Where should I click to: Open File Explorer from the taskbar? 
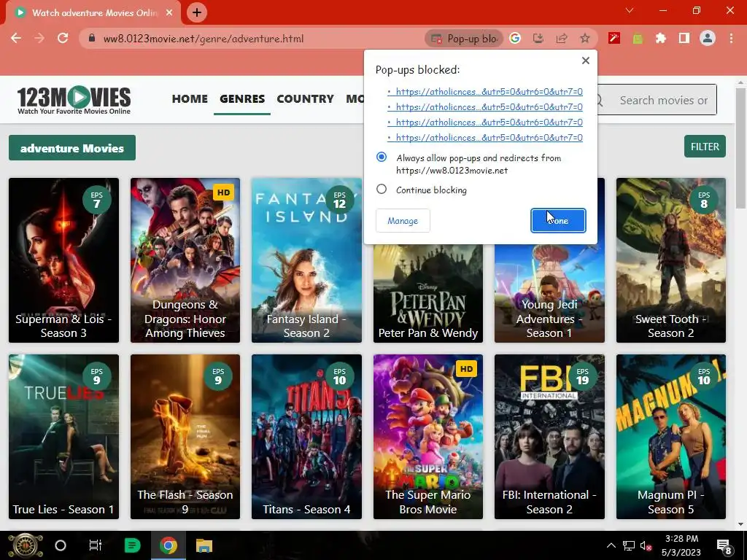[204, 545]
